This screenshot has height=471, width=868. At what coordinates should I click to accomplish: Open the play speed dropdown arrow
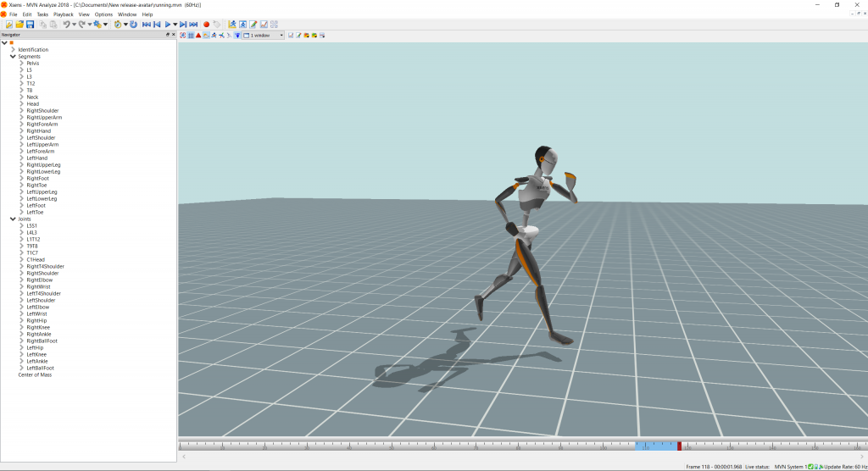coord(175,25)
